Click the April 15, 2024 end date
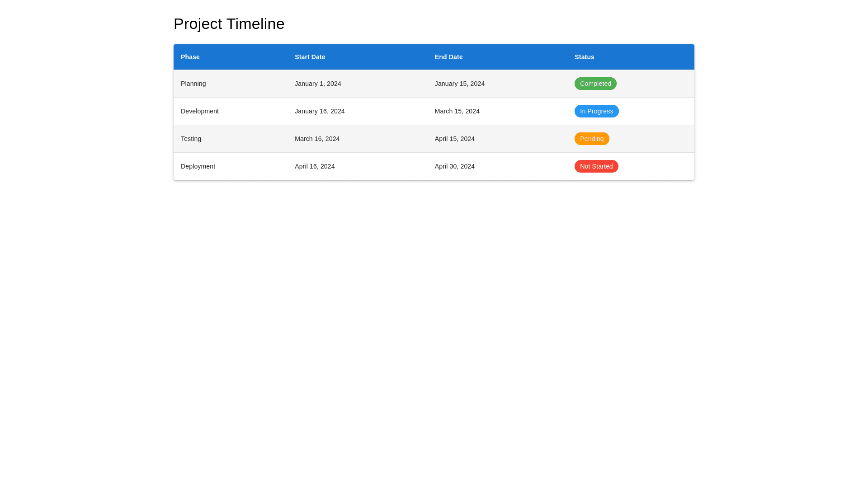This screenshot has height=488, width=868. coord(454,139)
